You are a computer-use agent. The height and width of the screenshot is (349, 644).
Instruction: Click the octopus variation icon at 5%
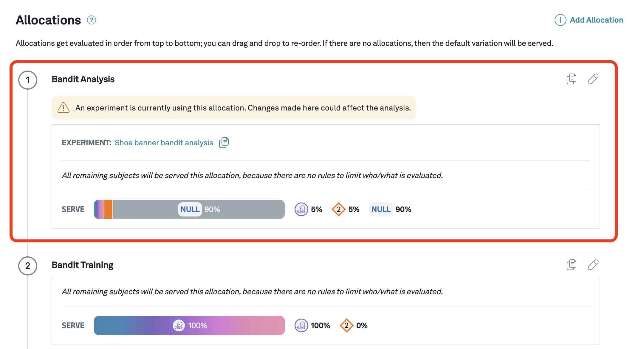click(301, 209)
